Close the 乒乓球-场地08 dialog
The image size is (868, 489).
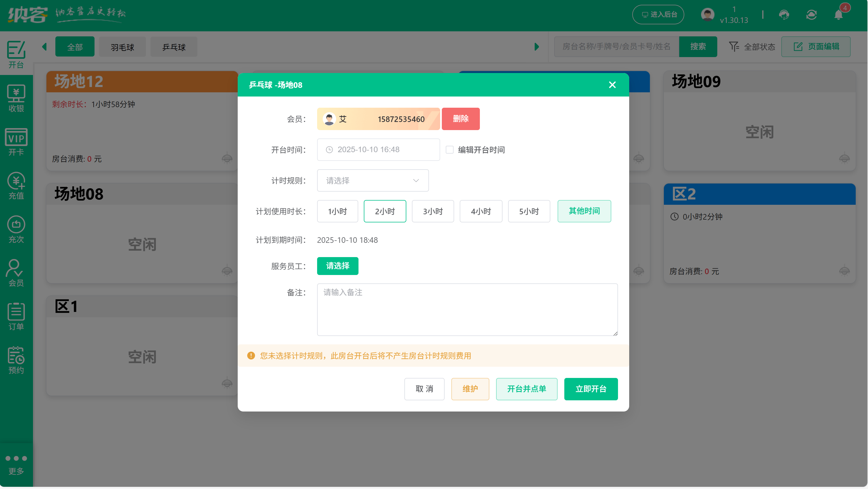pos(612,84)
